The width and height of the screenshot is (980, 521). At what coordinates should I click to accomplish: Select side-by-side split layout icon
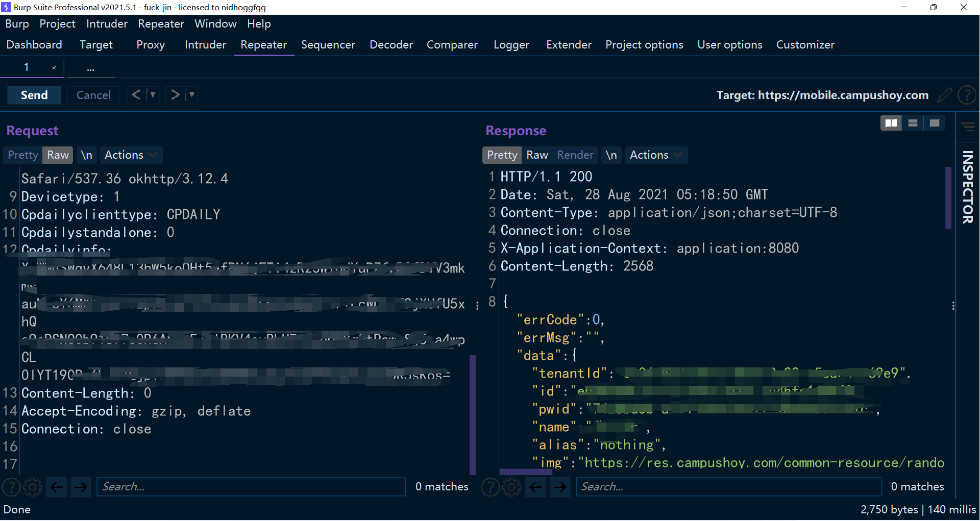pyautogui.click(x=891, y=123)
